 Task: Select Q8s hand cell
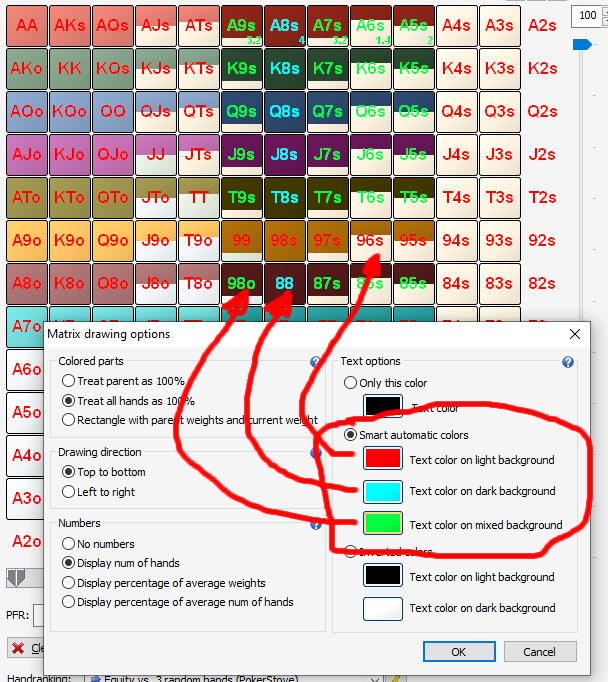[x=285, y=112]
